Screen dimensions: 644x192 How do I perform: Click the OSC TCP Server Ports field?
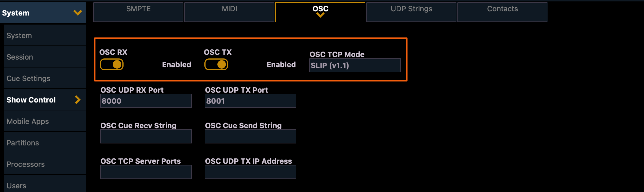click(x=146, y=172)
